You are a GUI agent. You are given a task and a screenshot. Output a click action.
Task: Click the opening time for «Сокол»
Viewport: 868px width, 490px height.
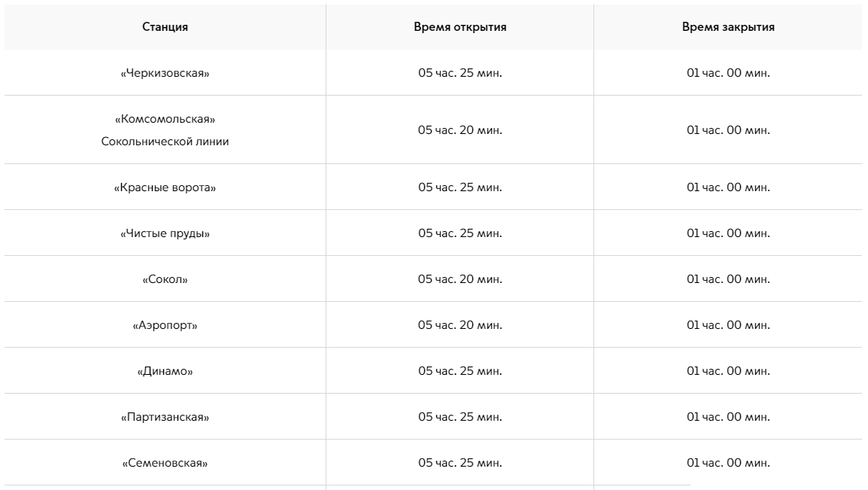460,279
